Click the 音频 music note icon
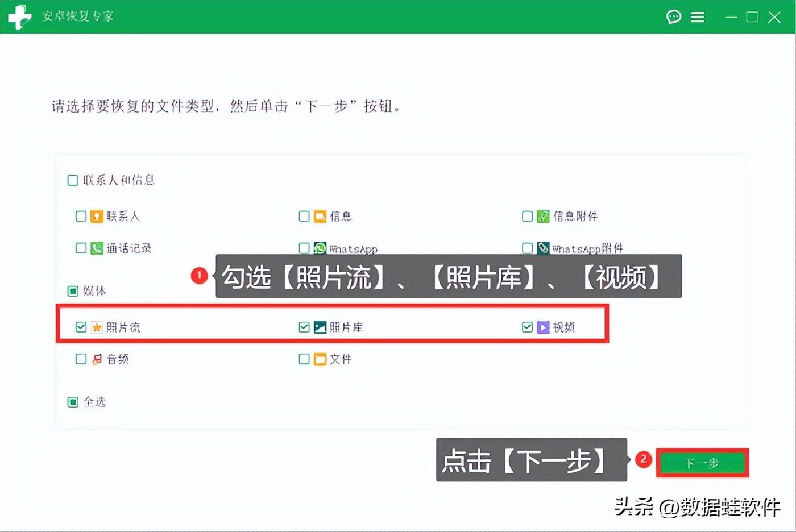This screenshot has height=532, width=796. [97, 359]
